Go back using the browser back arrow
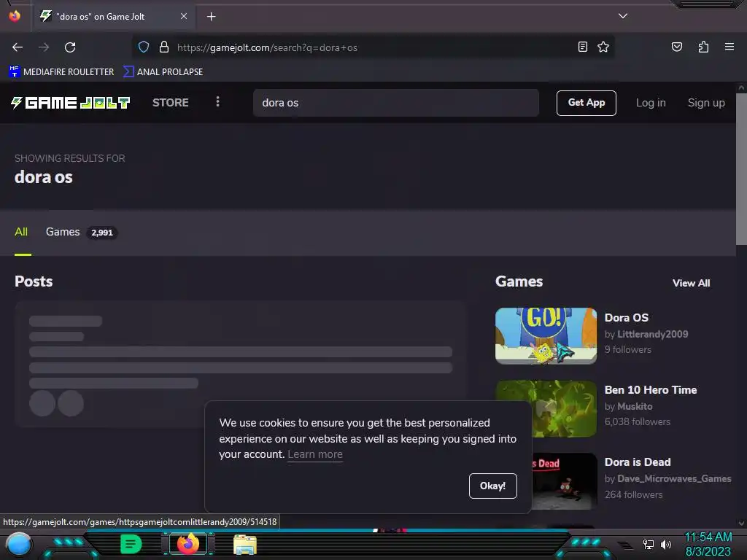Image resolution: width=747 pixels, height=560 pixels. (x=18, y=47)
